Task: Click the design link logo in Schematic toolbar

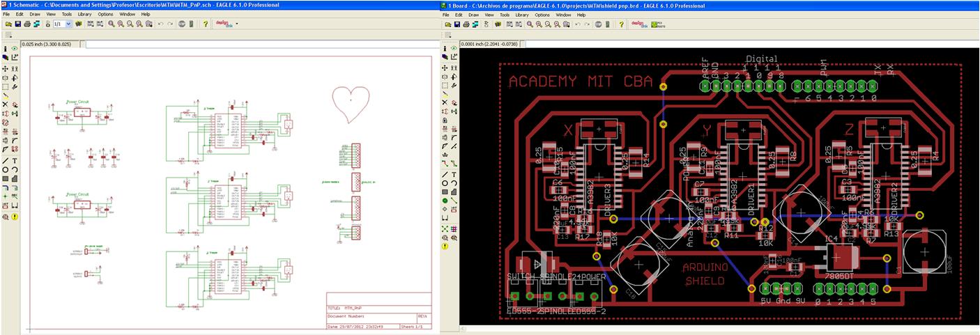Action: [x=223, y=24]
